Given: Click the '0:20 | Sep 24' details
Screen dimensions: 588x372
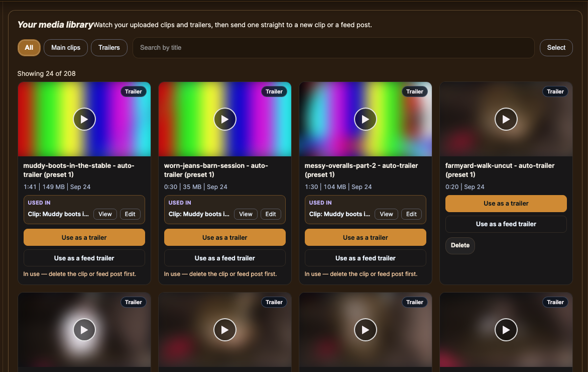Looking at the screenshot, I should (x=465, y=187).
